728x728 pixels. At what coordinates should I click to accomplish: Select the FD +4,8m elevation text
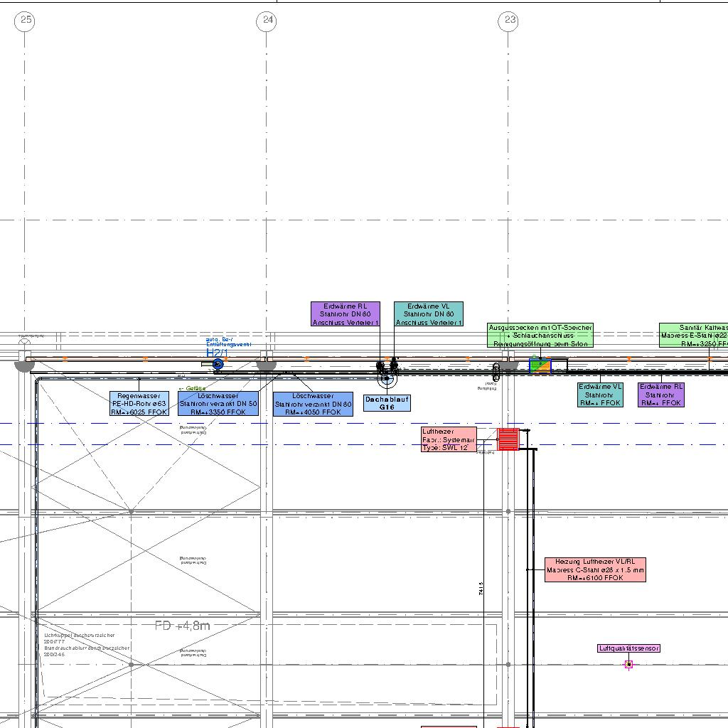183,626
